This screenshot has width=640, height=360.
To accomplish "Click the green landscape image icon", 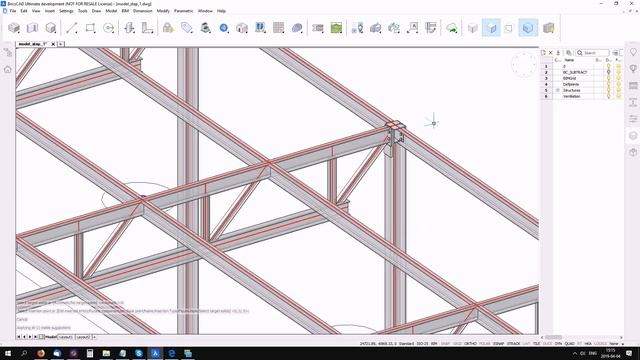I will click(x=336, y=28).
